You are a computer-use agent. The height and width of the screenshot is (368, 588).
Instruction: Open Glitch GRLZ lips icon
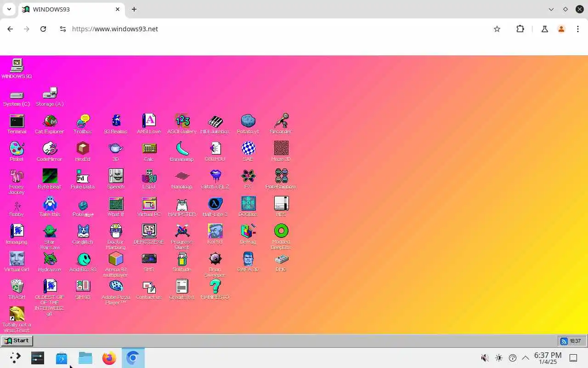point(215,179)
